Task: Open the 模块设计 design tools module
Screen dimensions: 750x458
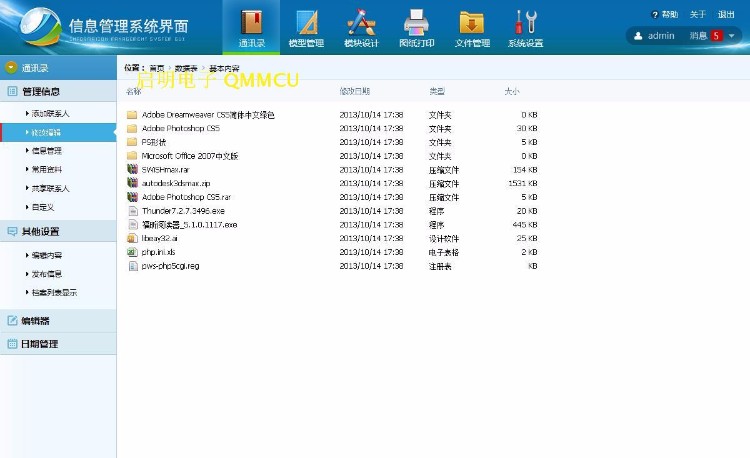Action: [361, 28]
